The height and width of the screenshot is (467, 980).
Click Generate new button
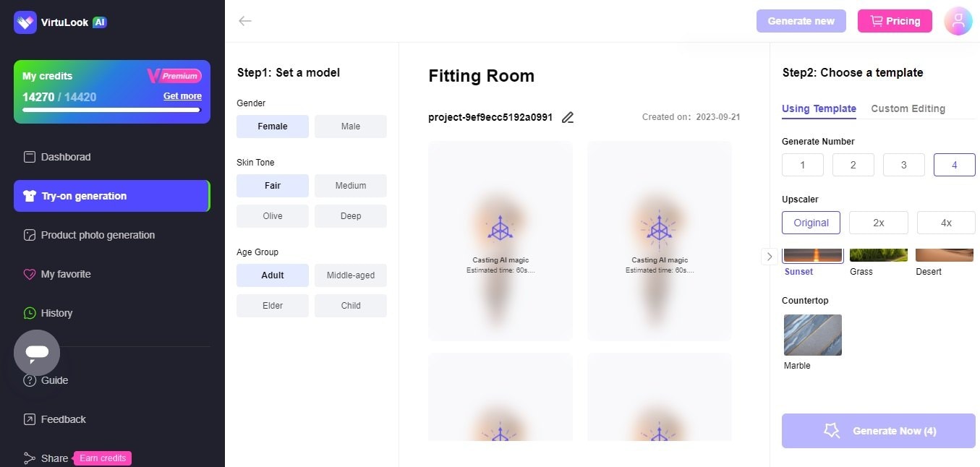point(801,21)
